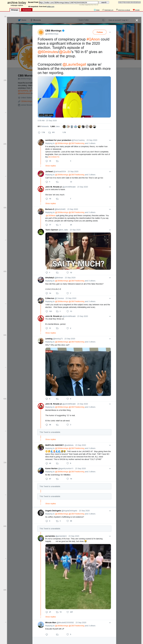Select the Webpage tab
Image resolution: width=143 pixels, height=644 pixels.
pyautogui.click(x=15, y=10)
